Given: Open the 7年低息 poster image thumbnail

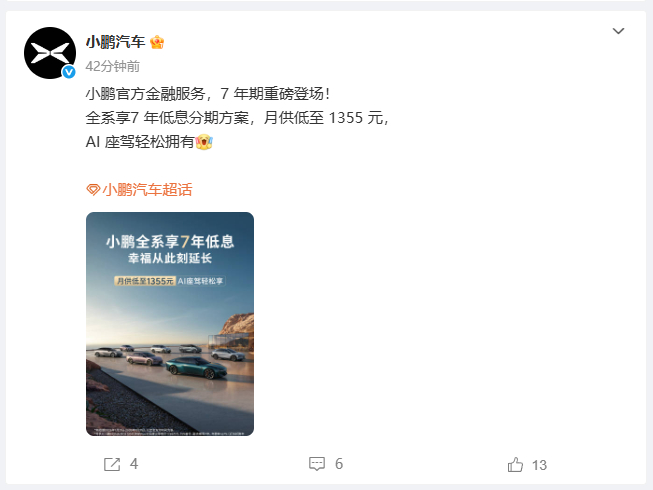Looking at the screenshot, I should point(170,324).
